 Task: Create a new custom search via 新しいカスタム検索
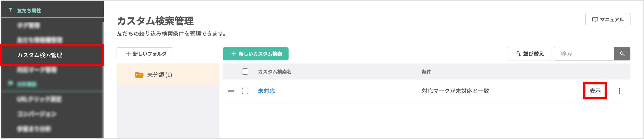pos(256,54)
